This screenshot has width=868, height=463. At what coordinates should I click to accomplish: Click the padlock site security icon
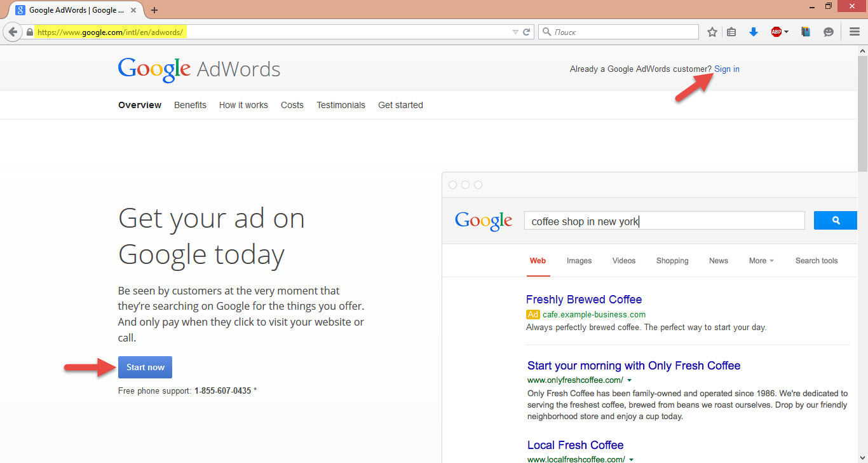click(29, 32)
